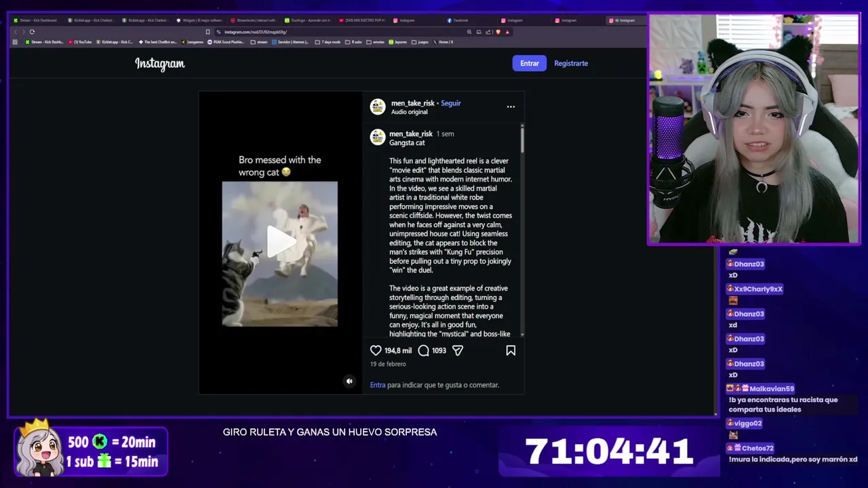Open the apps grid icon in the bookmarks bar
Image resolution: width=868 pixels, height=488 pixels.
point(15,42)
